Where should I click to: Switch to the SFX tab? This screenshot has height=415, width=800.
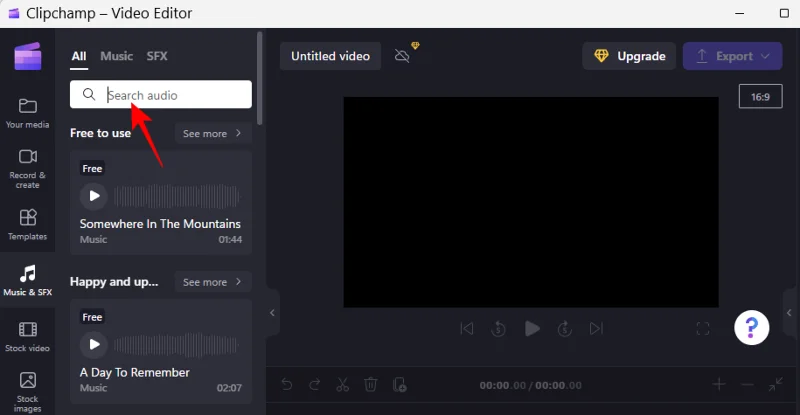157,56
